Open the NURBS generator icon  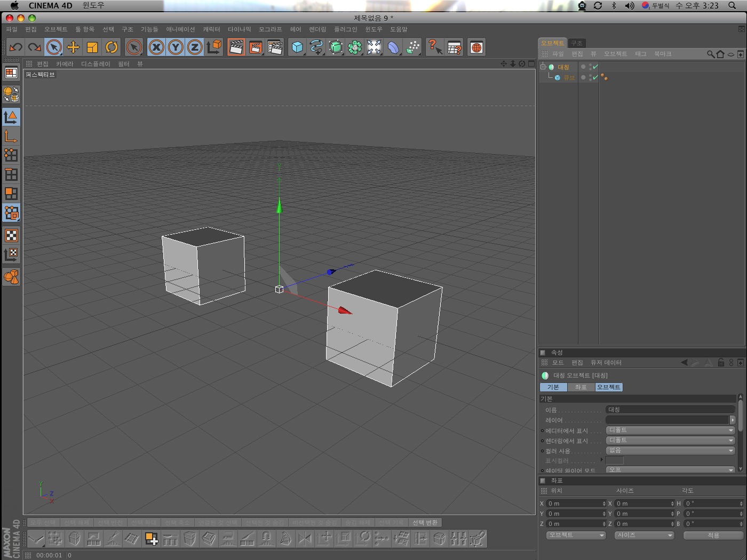coord(336,47)
